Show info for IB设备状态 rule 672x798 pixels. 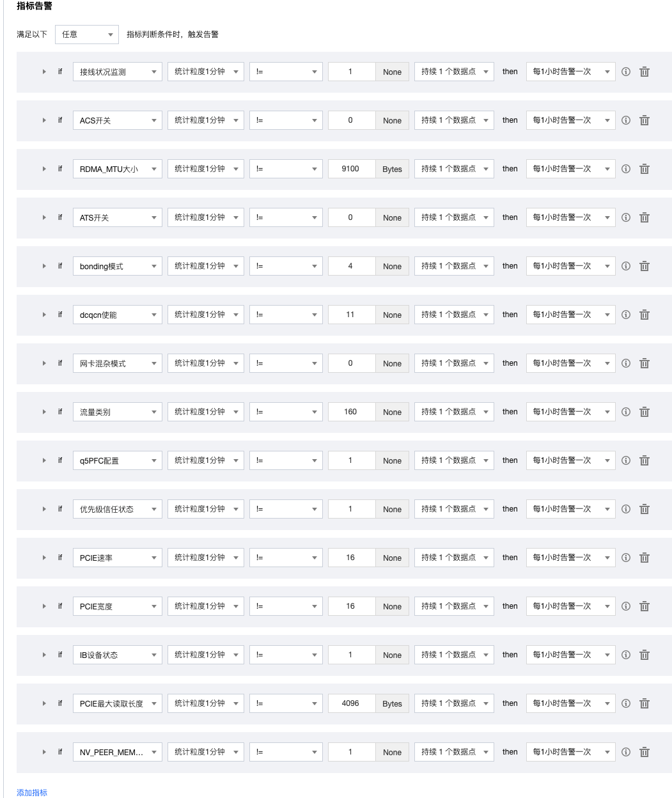pyautogui.click(x=626, y=655)
